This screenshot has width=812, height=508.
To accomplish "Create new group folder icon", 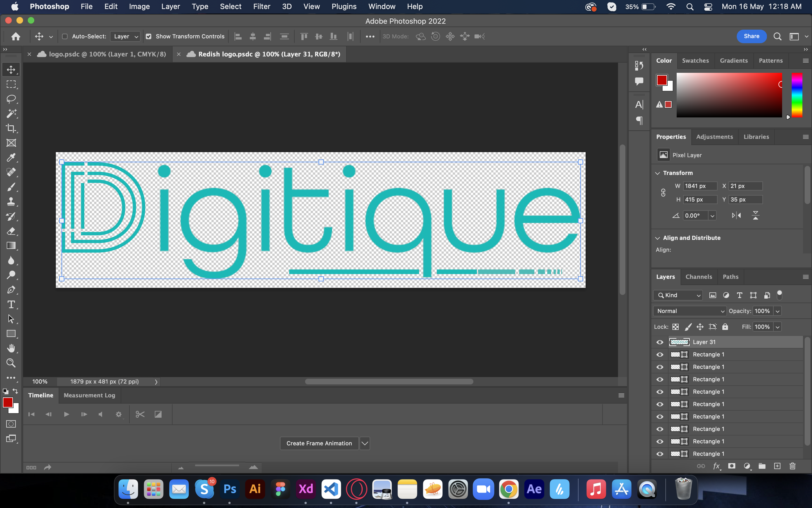I will [x=762, y=466].
